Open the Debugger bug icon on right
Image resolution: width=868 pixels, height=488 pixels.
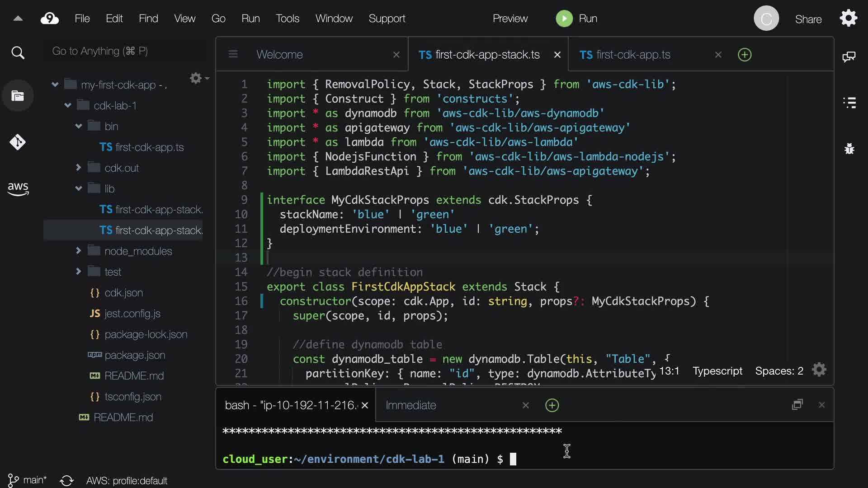849,149
